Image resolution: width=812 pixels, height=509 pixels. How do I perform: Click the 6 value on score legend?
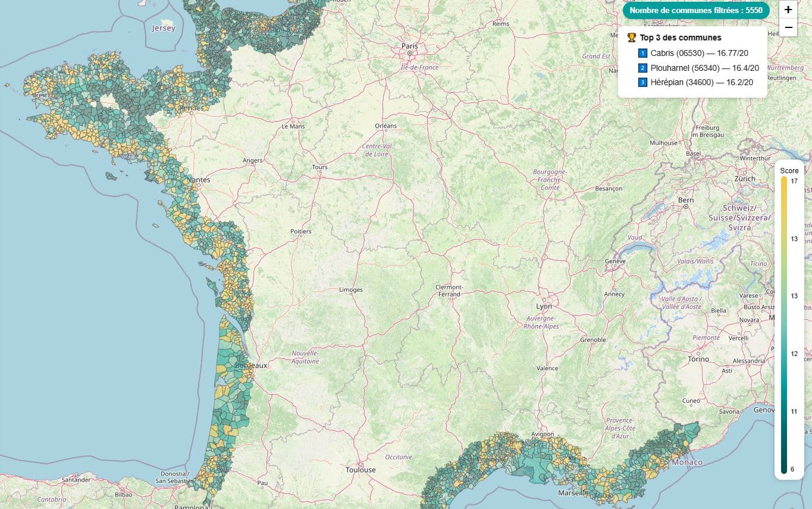792,469
